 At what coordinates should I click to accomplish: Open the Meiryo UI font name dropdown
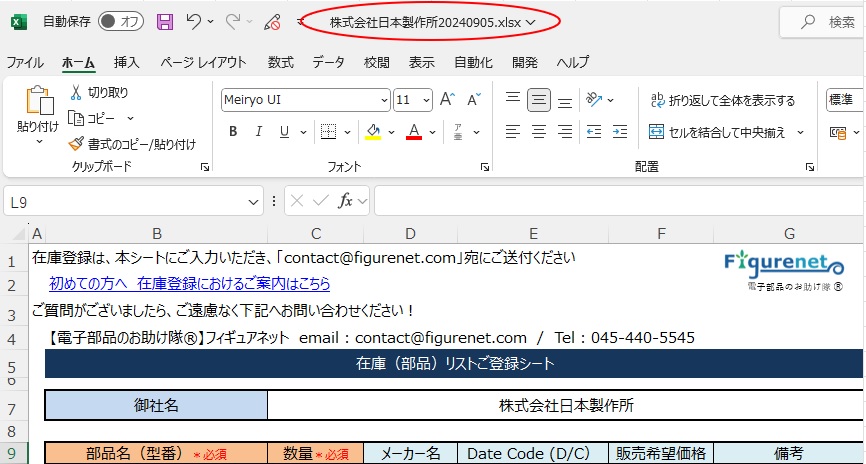384,100
